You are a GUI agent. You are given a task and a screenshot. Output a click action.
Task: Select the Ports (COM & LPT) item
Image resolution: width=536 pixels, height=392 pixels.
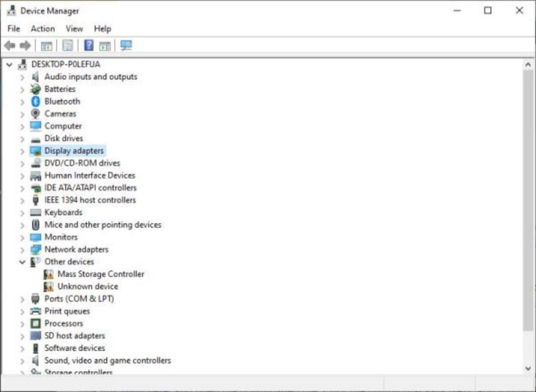[x=79, y=299]
